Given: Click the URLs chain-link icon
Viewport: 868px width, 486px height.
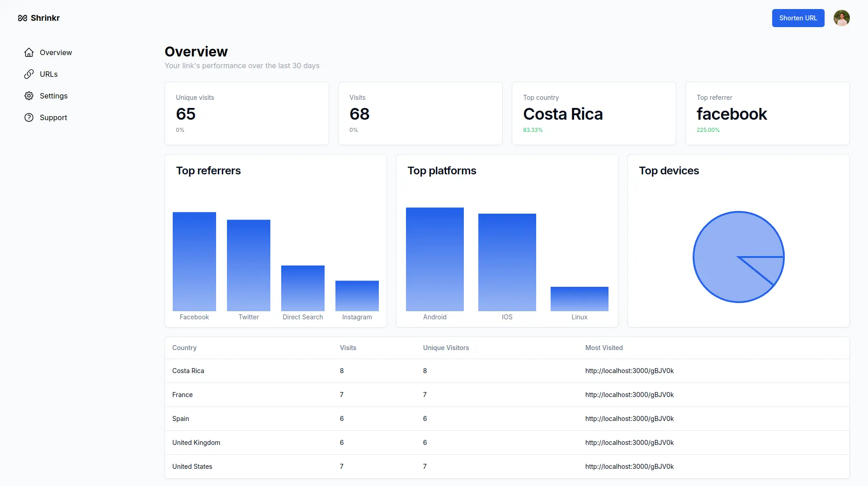Looking at the screenshot, I should tap(29, 74).
